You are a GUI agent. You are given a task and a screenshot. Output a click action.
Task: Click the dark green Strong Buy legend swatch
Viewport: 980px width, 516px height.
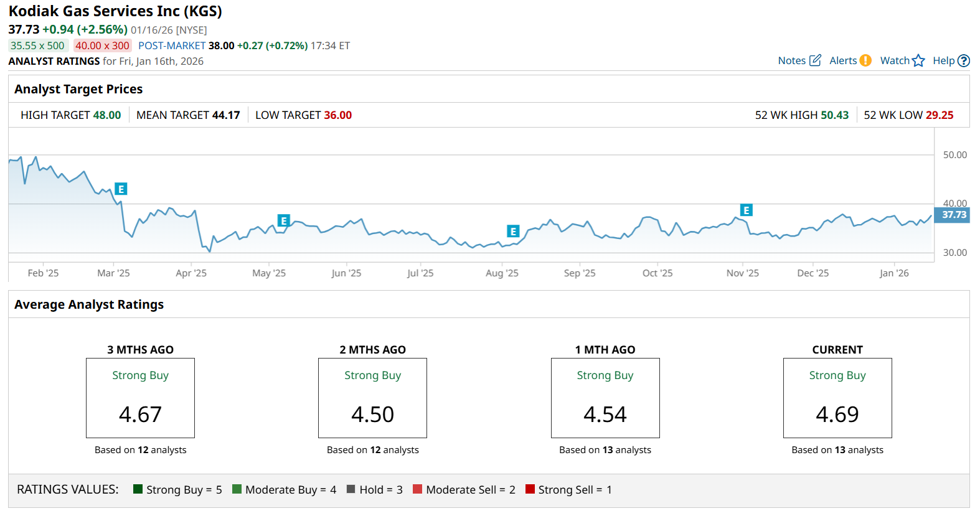pyautogui.click(x=138, y=489)
